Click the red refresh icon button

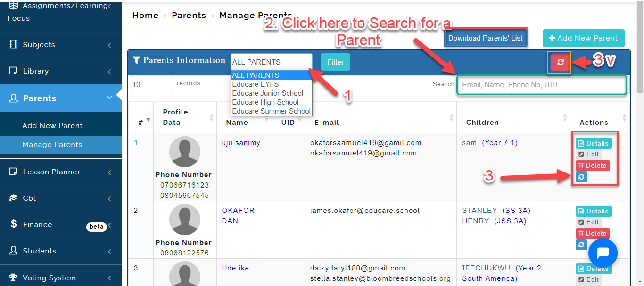pos(561,62)
